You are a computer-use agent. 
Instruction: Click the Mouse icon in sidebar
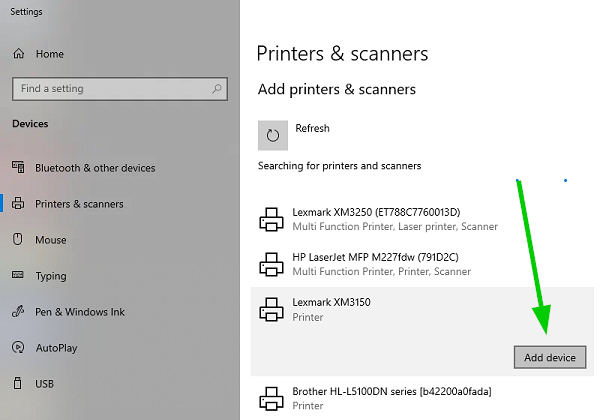pos(18,239)
